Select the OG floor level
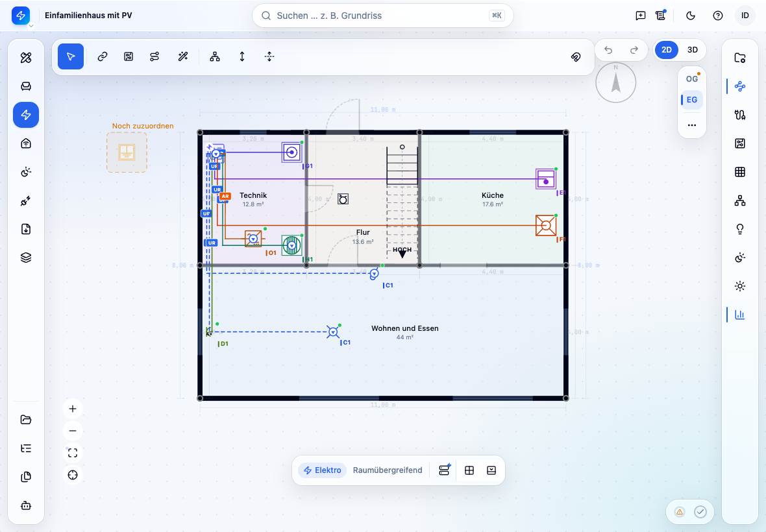Image resolution: width=766 pixels, height=532 pixels. (x=692, y=79)
